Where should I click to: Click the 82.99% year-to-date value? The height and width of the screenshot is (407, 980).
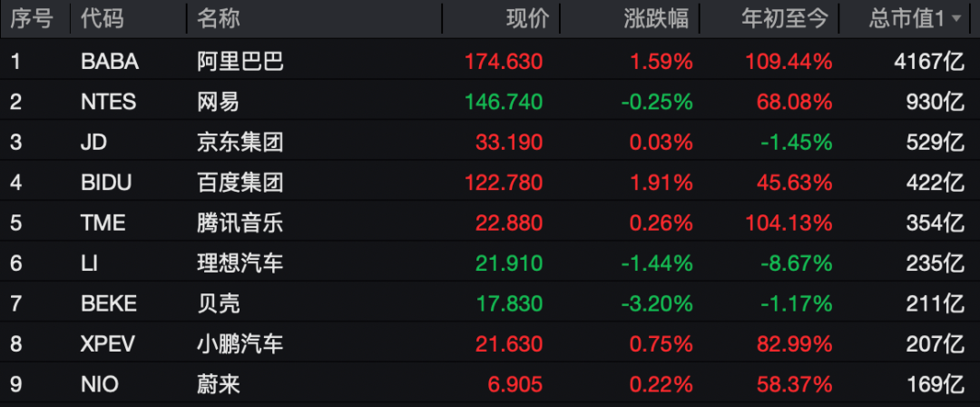pos(794,343)
